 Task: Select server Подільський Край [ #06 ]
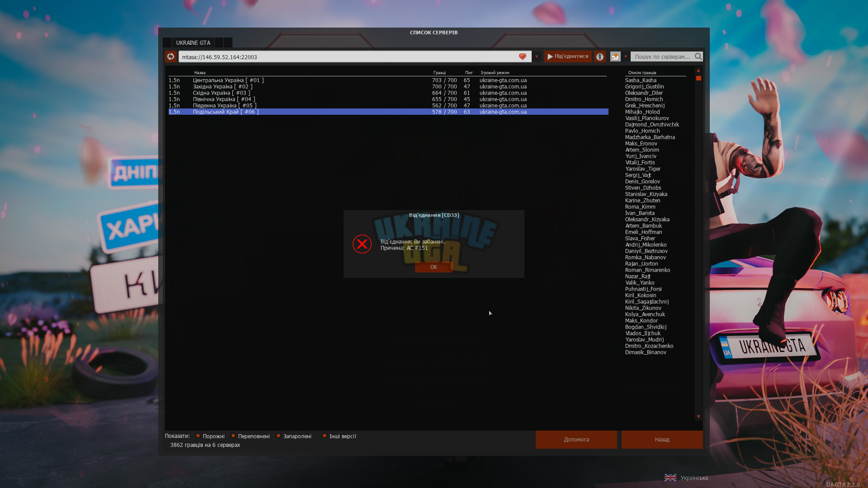click(388, 112)
